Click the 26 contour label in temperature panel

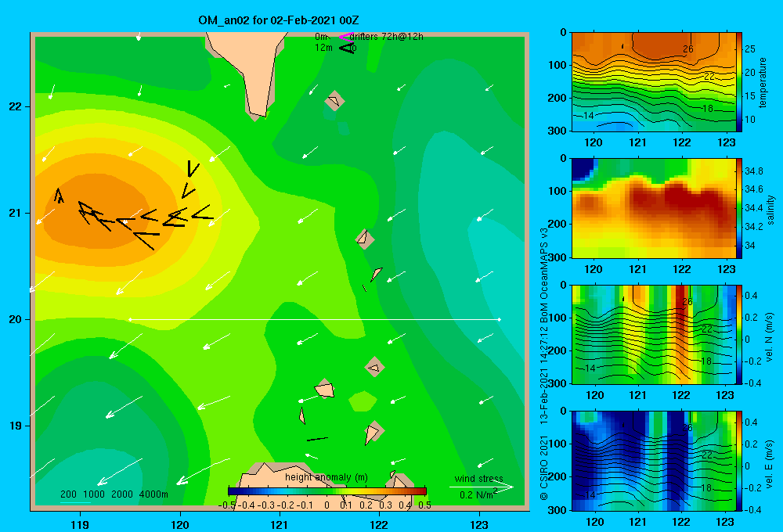coord(688,49)
